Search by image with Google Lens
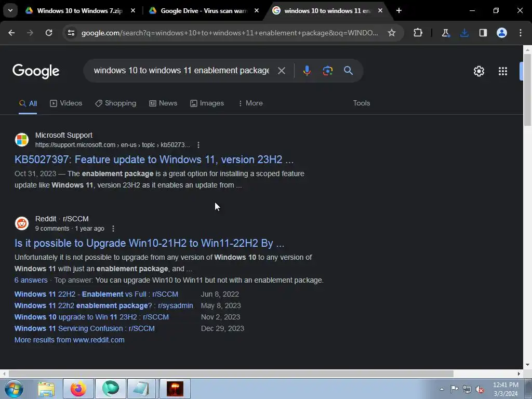 click(x=328, y=71)
